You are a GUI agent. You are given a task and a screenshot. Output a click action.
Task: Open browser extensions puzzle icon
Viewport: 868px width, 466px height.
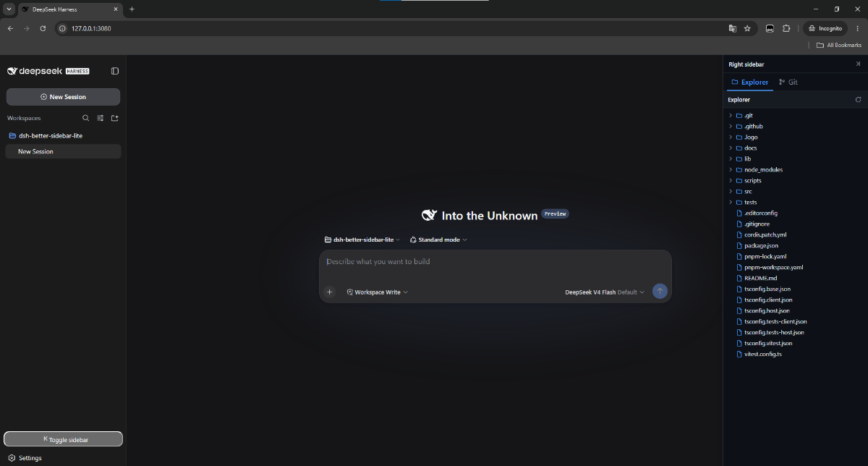(x=786, y=28)
